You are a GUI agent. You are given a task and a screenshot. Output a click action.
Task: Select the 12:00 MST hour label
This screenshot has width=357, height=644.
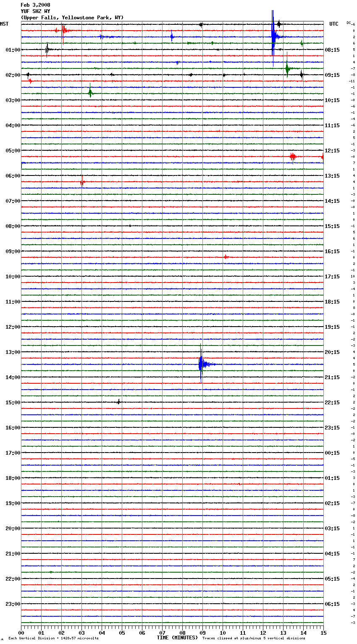pos(13,327)
